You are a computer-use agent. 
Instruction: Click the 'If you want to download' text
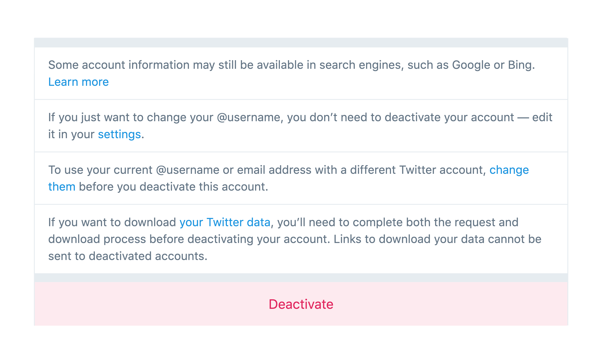pos(112,222)
